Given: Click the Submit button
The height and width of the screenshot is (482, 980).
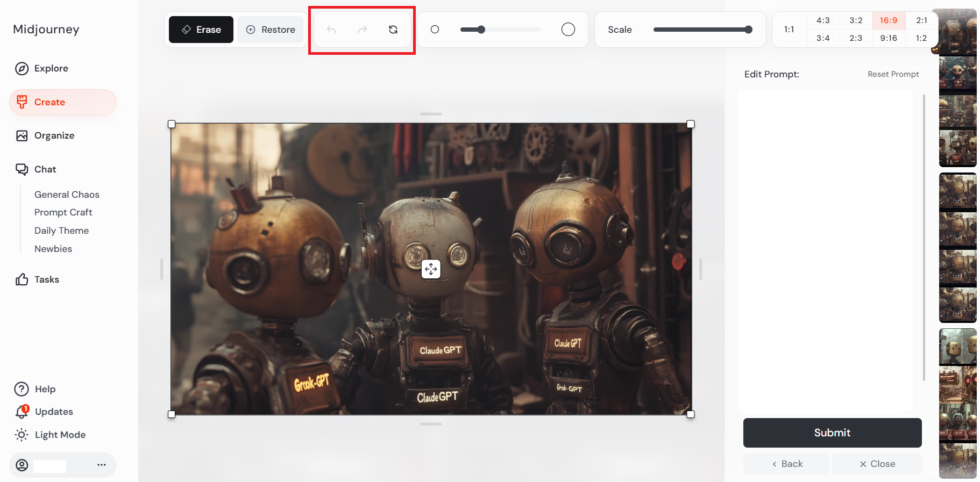Looking at the screenshot, I should [x=832, y=433].
